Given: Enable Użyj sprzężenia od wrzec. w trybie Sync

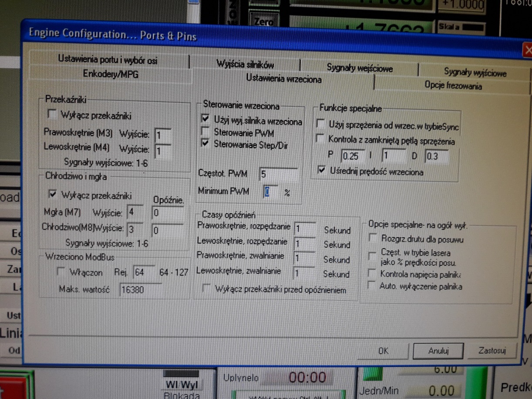Looking at the screenshot, I should point(321,124).
